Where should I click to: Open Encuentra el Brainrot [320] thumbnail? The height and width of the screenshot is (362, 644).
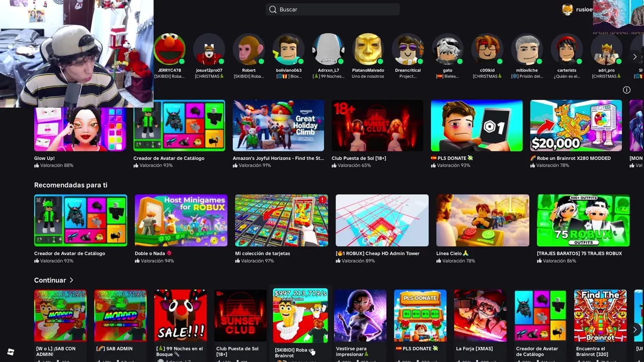tap(600, 316)
